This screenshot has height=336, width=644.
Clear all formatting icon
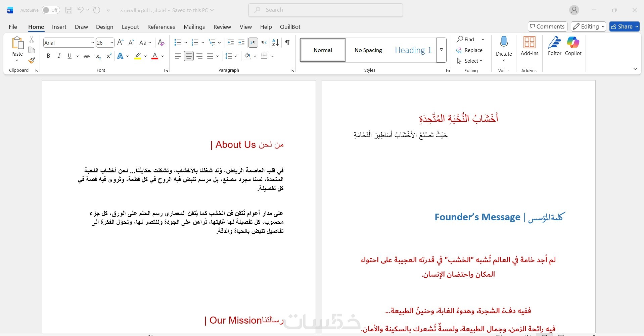[x=161, y=43]
